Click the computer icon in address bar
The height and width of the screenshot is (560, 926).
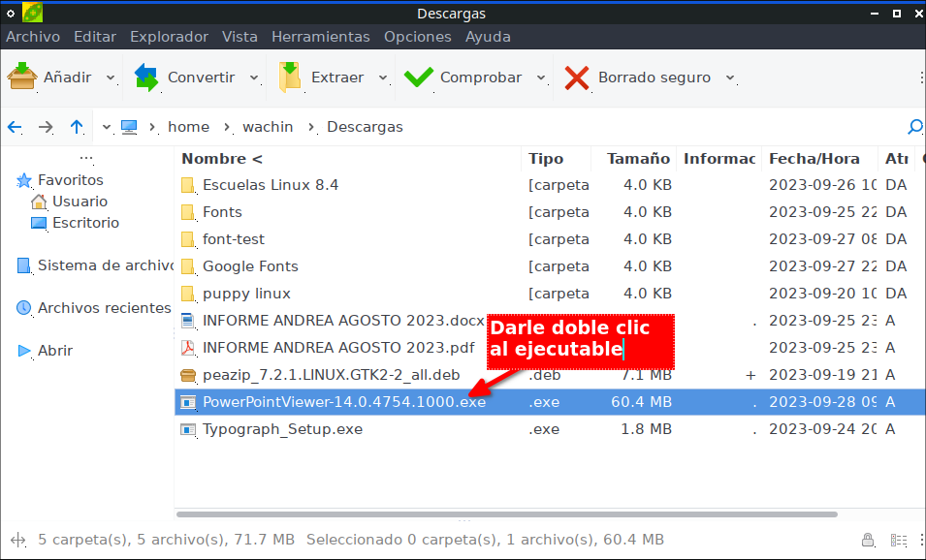(129, 127)
